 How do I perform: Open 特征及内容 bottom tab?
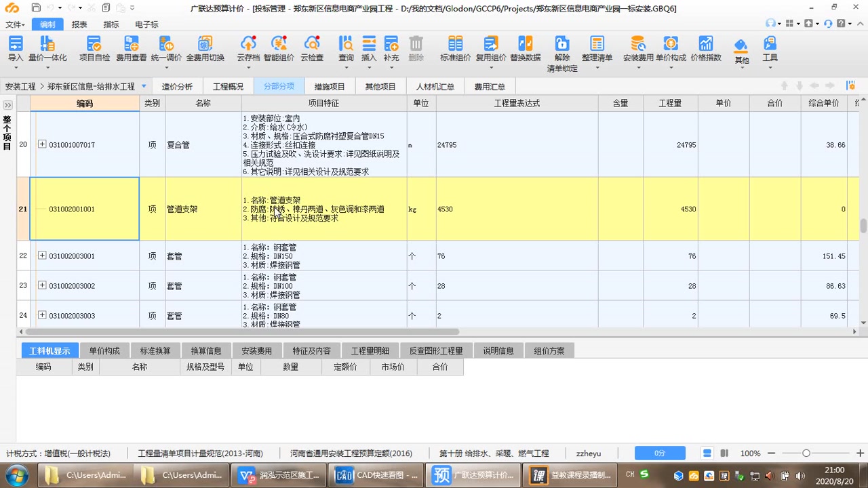click(312, 350)
